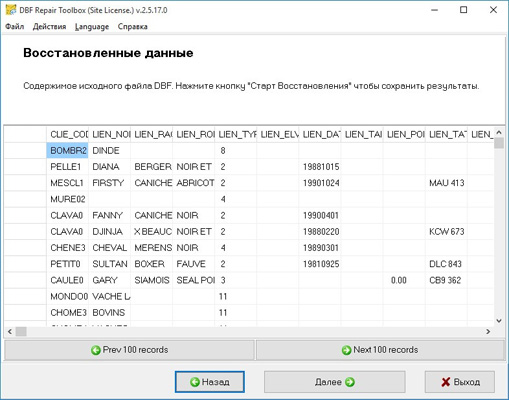Open the Файл menu

tap(14, 27)
